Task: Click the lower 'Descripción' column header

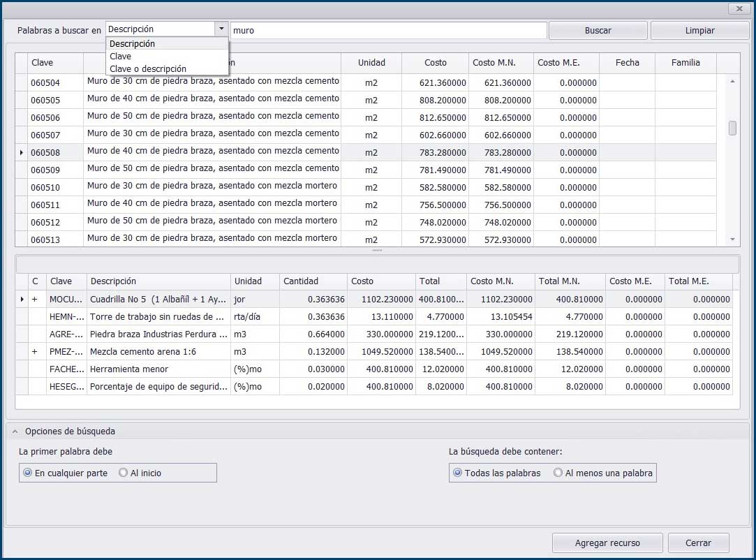Action: pyautogui.click(x=158, y=281)
